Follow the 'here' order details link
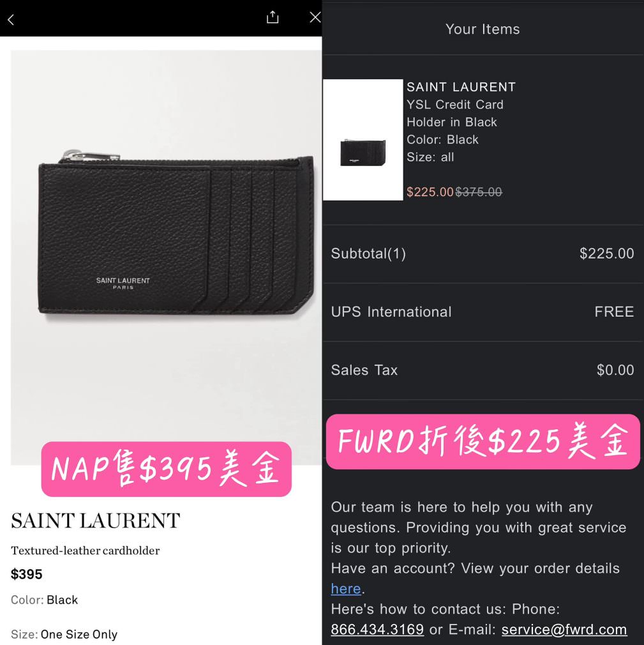Viewport: 644px width, 645px height. pyautogui.click(x=346, y=589)
